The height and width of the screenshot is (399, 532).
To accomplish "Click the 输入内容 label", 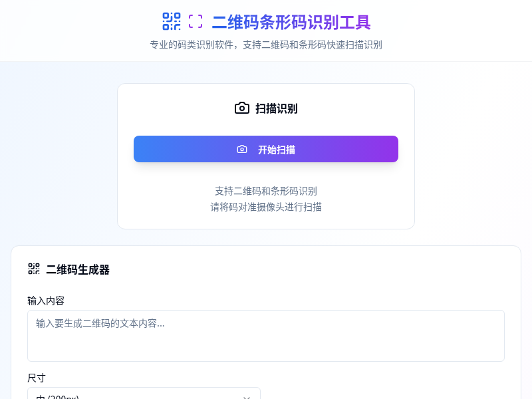I will point(46,301).
